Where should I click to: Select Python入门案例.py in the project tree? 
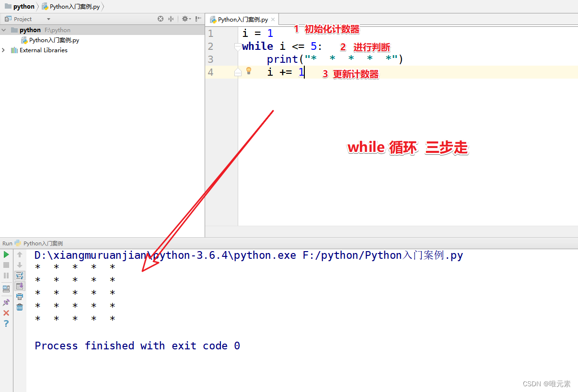click(53, 40)
